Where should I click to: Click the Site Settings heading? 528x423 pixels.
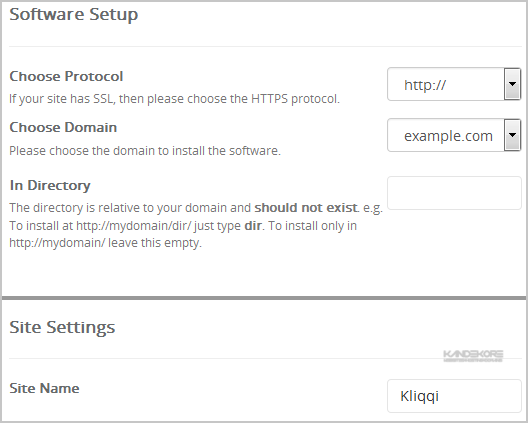pyautogui.click(x=62, y=327)
